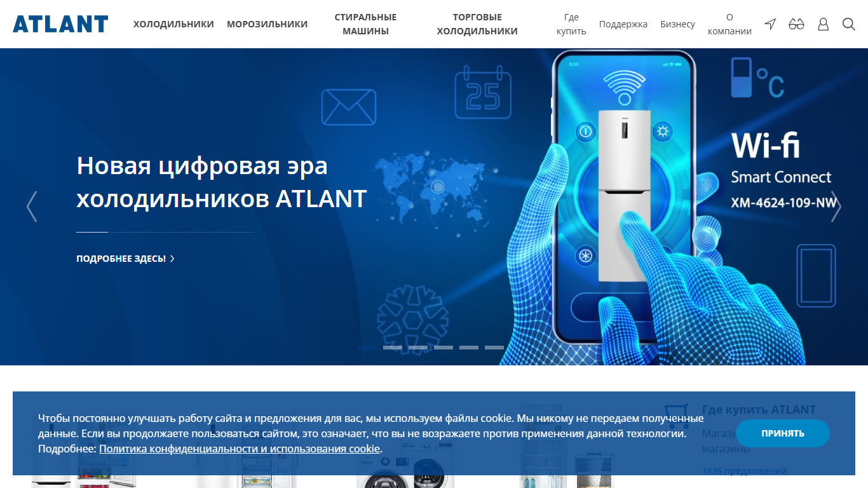868x488 pixels.
Task: Click the banner headline Новая цифровая эра
Action: click(222, 182)
